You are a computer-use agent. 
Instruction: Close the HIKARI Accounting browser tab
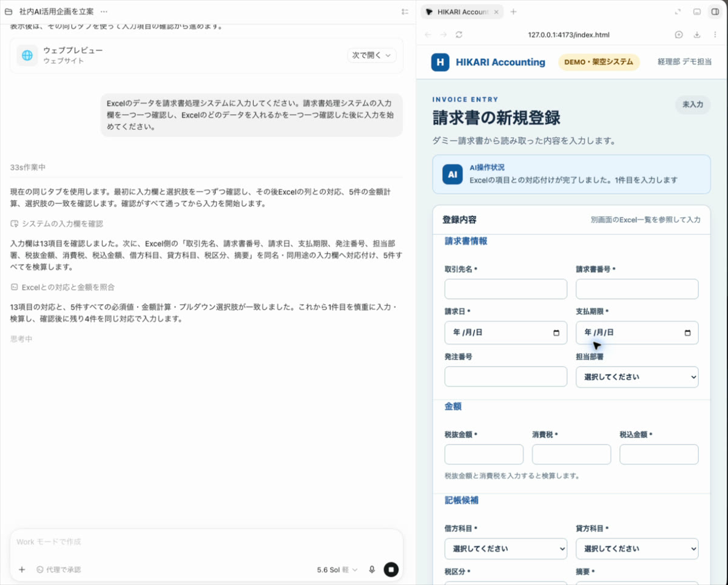pos(496,12)
